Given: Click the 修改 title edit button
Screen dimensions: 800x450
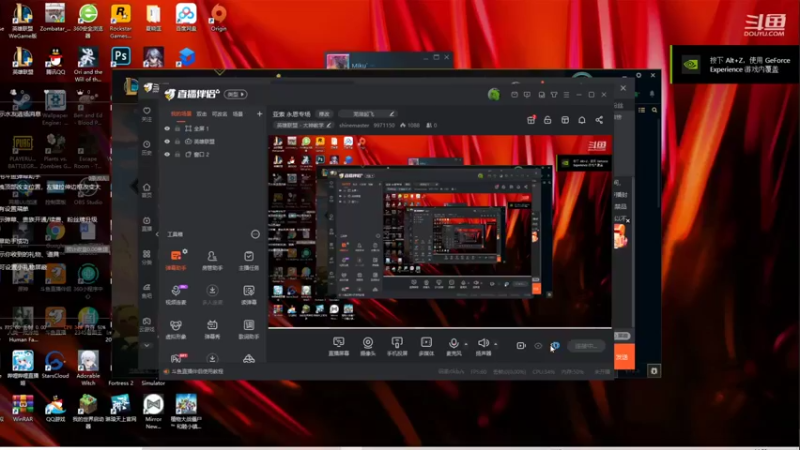Looking at the screenshot, I should click(x=324, y=114).
